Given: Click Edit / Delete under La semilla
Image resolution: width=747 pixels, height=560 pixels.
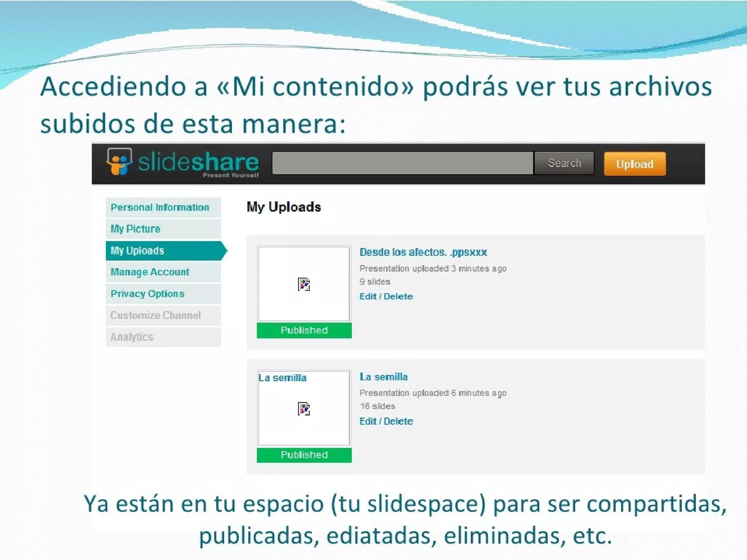Looking at the screenshot, I should (386, 421).
